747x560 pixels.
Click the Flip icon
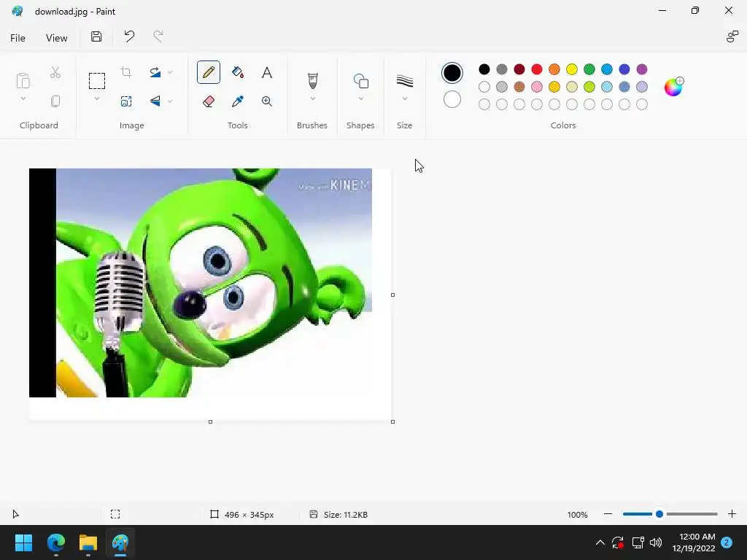(x=155, y=101)
